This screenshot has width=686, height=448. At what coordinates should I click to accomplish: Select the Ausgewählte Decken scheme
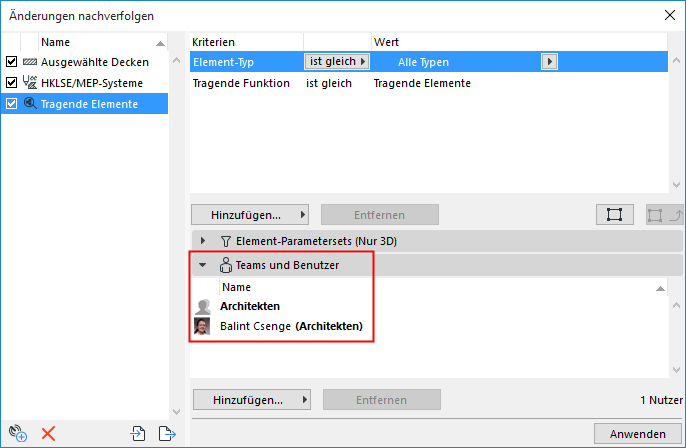(x=94, y=62)
